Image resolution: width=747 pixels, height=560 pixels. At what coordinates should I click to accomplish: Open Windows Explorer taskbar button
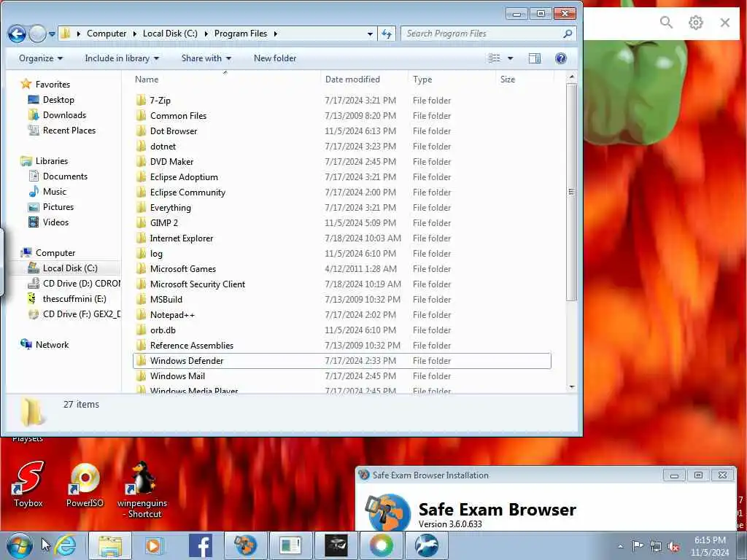point(110,545)
